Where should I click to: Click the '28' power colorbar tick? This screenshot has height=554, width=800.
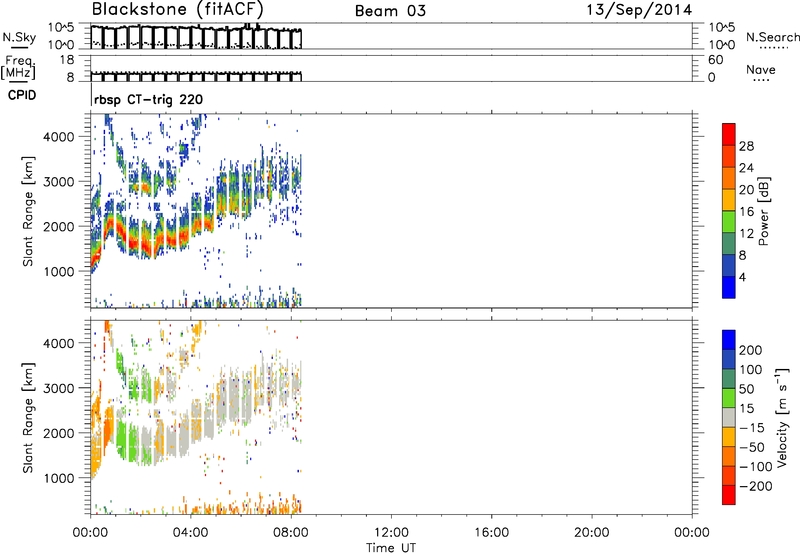(x=746, y=146)
